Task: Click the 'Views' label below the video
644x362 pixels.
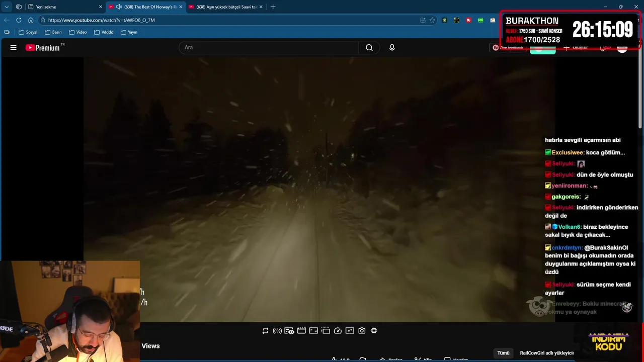Action: point(150,346)
